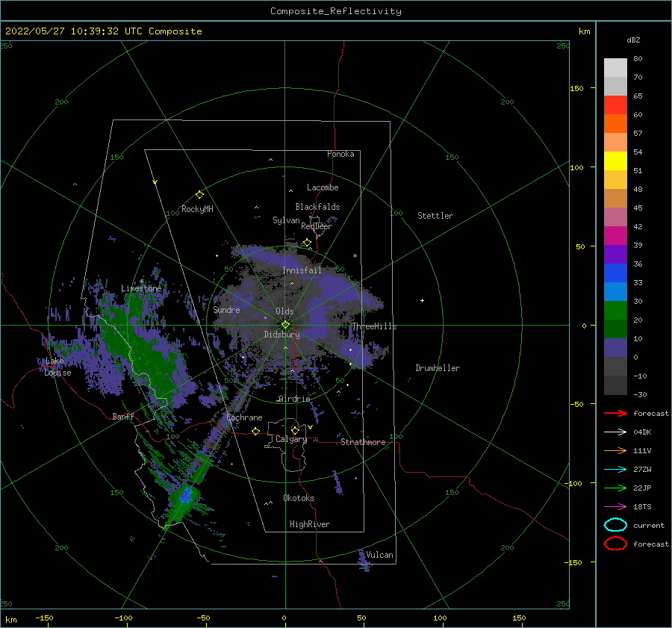
Task: Select the dark green 10-20 dBZ swatch
Action: point(615,329)
